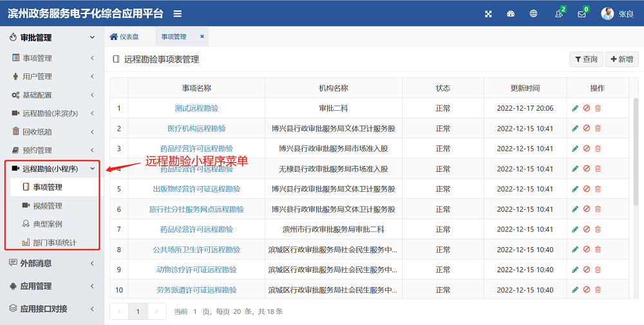Image resolution: width=644 pixels, height=325 pixels.
Task: Edit the 测试远程勘验 row with pencil icon
Action: point(575,108)
